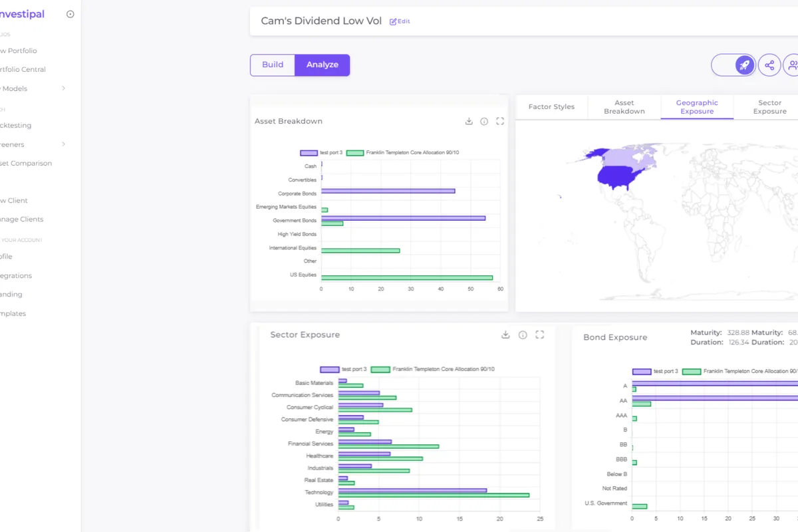Switch to the Factor Styles tab
Image resolution: width=798 pixels, height=532 pixels.
tap(551, 106)
